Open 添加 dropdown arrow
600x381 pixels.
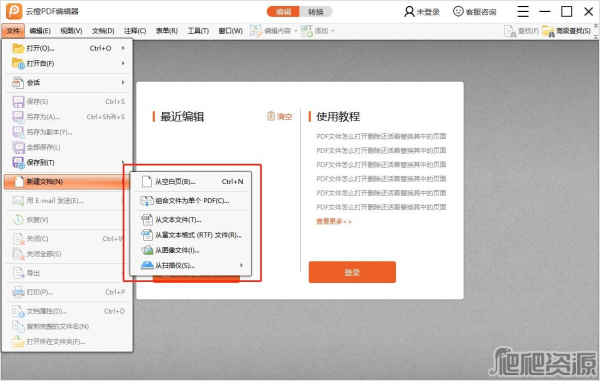point(333,31)
